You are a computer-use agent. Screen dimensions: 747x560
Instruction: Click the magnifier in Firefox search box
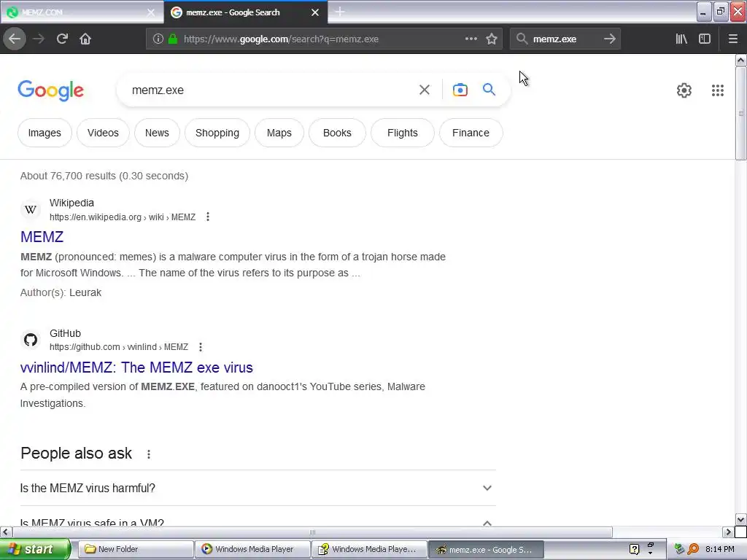pyautogui.click(x=522, y=39)
